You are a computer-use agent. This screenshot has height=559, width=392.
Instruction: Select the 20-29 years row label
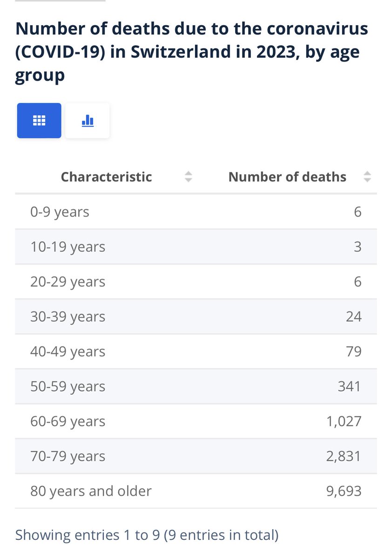click(68, 282)
